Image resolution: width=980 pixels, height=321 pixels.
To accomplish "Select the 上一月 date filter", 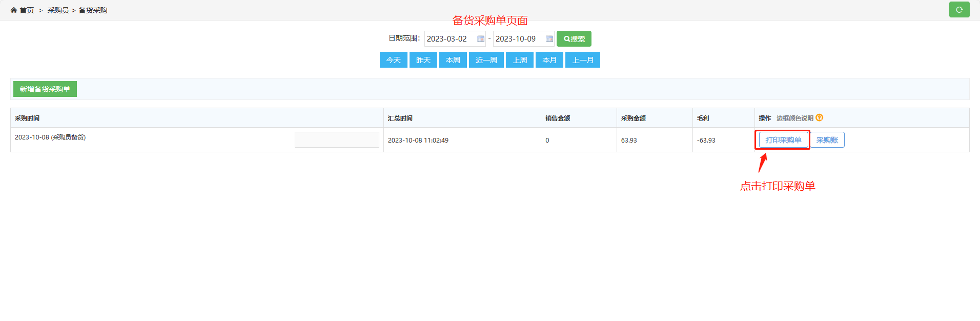I will pos(582,60).
